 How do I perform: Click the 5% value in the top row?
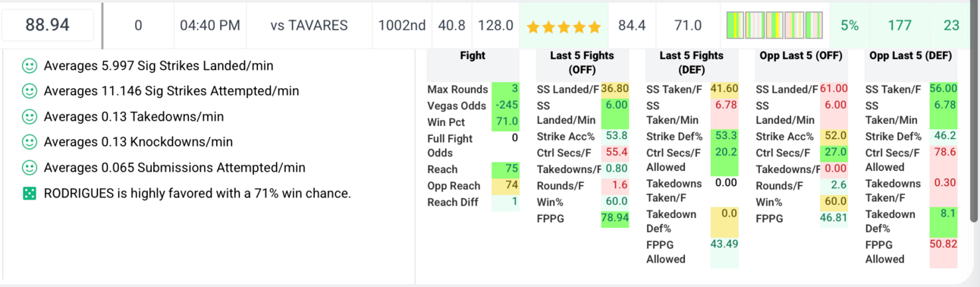[850, 25]
